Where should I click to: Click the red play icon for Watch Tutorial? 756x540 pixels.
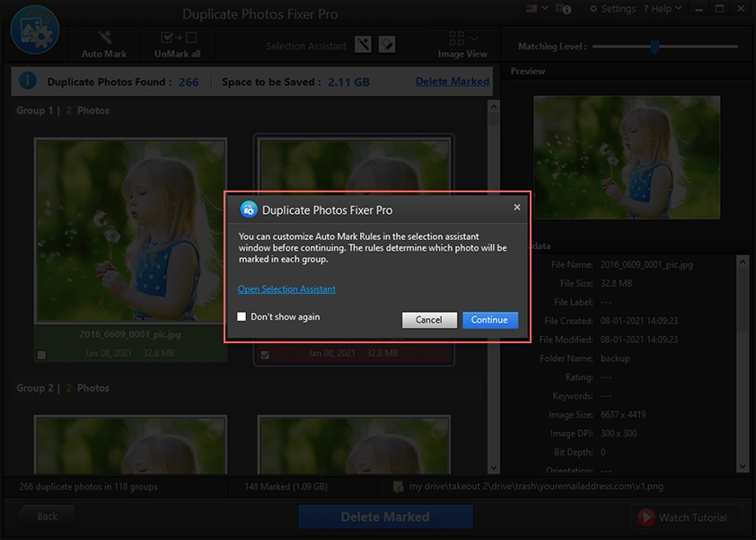pos(646,518)
